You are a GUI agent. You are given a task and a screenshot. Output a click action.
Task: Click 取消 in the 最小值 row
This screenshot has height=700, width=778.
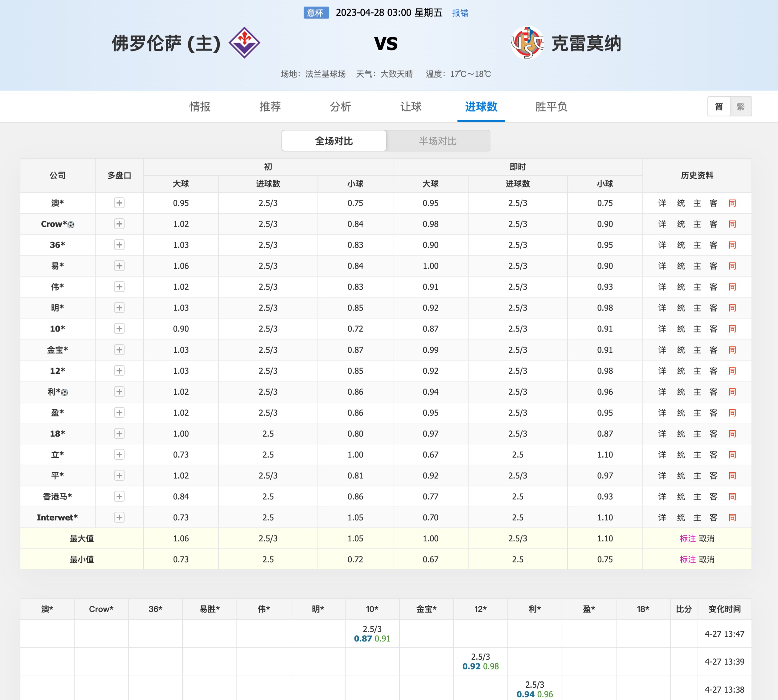coord(706,559)
